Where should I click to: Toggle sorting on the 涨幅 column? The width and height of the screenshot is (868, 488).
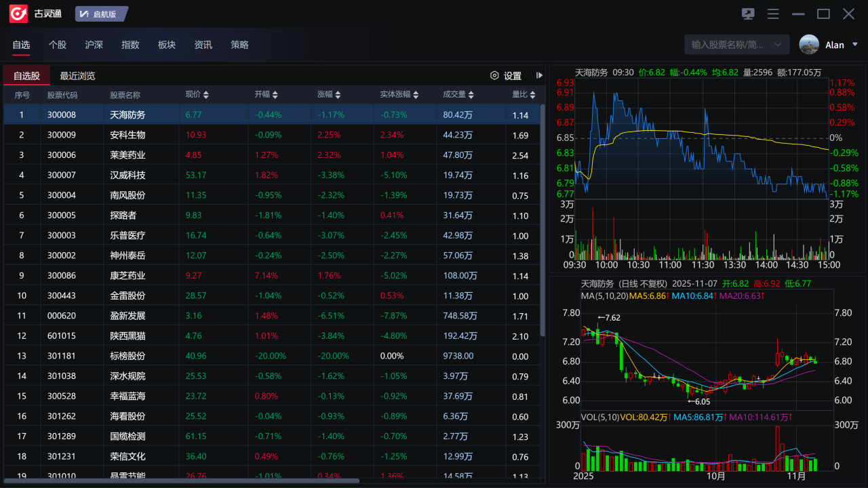pos(338,95)
